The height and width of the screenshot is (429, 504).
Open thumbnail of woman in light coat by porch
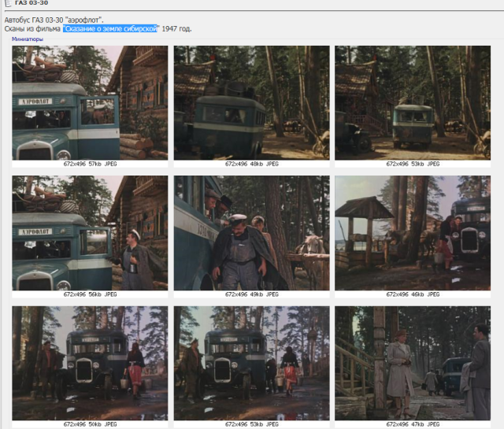click(413, 363)
